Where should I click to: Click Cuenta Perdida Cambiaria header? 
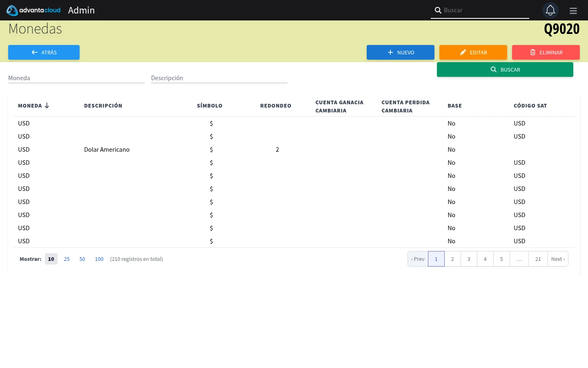point(405,106)
